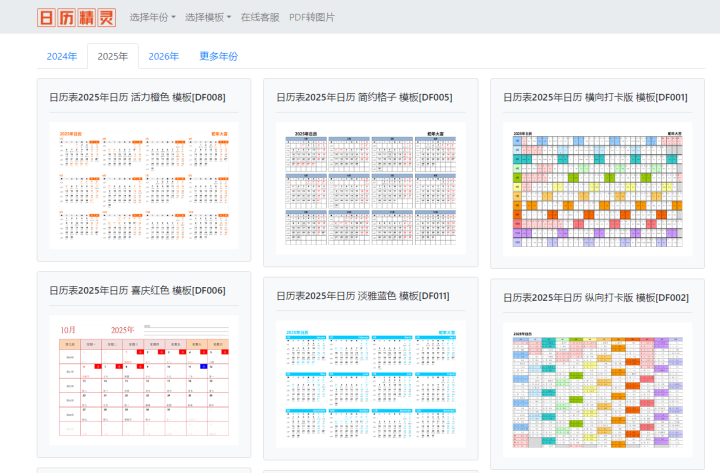Open the 在线客服 link
The width and height of the screenshot is (720, 473).
260,17
